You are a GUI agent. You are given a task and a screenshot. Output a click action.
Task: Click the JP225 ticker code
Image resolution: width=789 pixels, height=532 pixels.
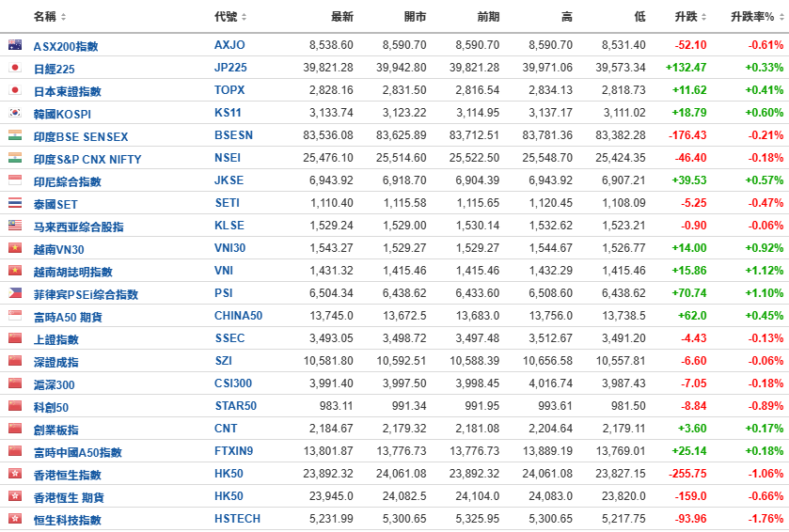230,68
